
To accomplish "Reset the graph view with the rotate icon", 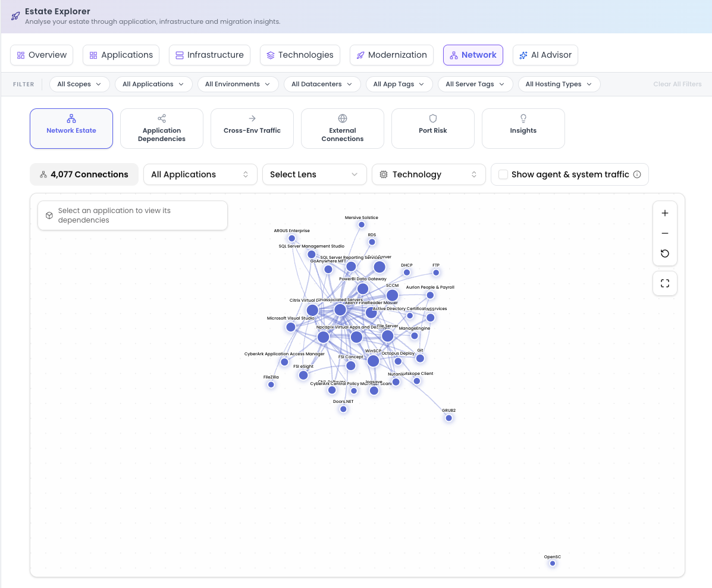I will pos(665,254).
